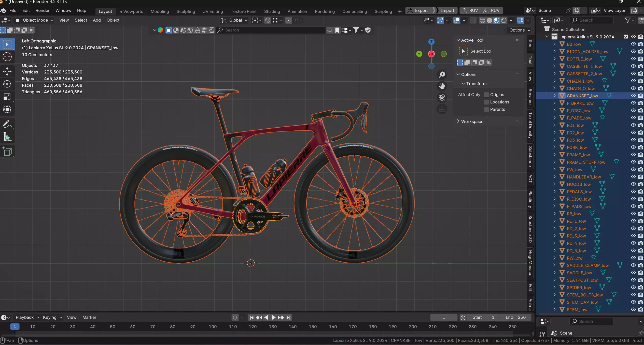Select the Rotate tool

point(7,84)
